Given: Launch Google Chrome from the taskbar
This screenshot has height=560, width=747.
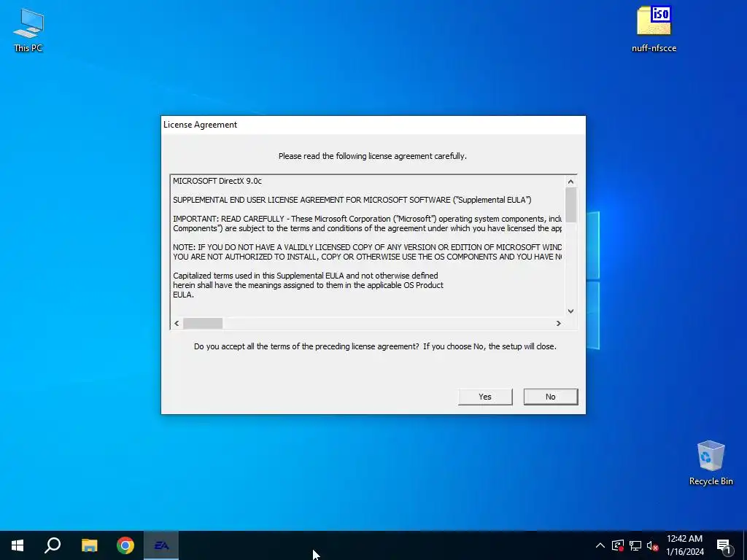Looking at the screenshot, I should [125, 545].
